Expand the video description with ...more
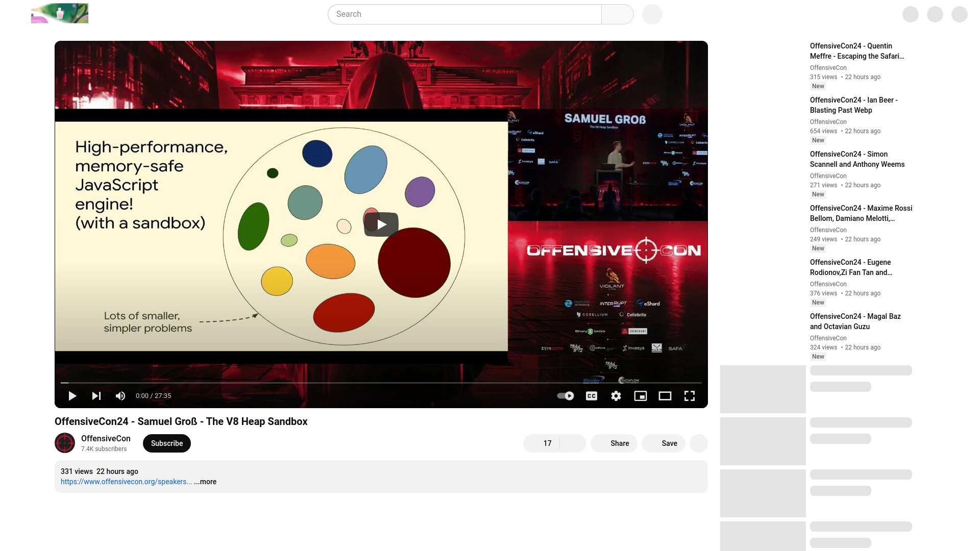 (205, 482)
